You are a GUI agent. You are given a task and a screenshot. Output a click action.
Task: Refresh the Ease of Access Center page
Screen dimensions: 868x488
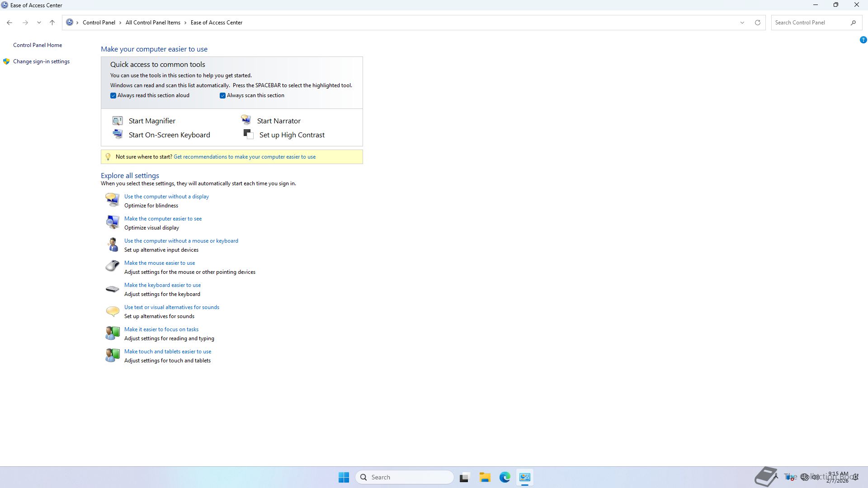tap(758, 23)
